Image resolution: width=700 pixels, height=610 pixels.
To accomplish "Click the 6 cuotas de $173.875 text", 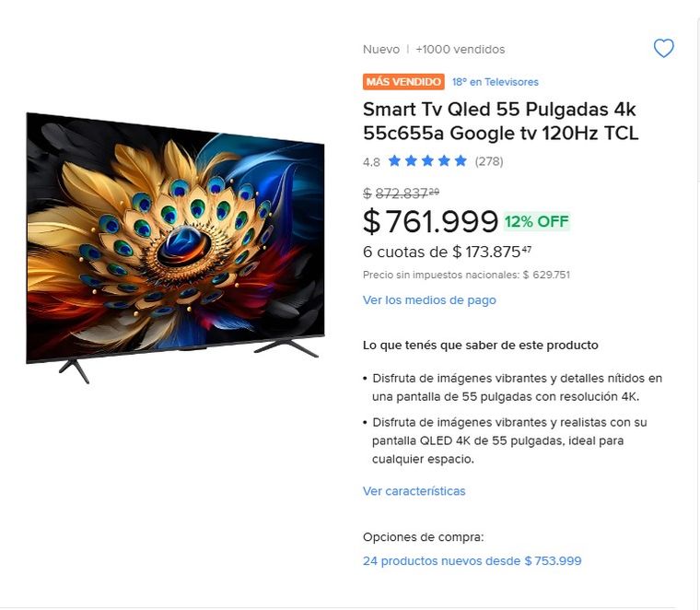I will pos(447,252).
